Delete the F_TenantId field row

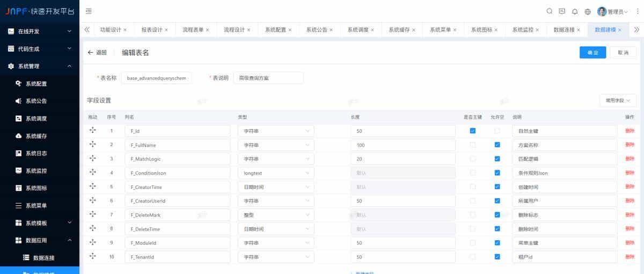point(630,256)
